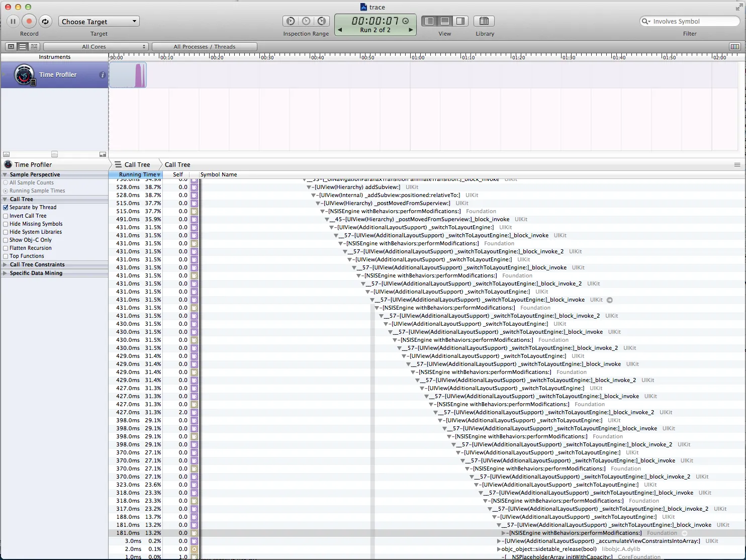
Task: Toggle the bottom pane View button
Action: [445, 21]
